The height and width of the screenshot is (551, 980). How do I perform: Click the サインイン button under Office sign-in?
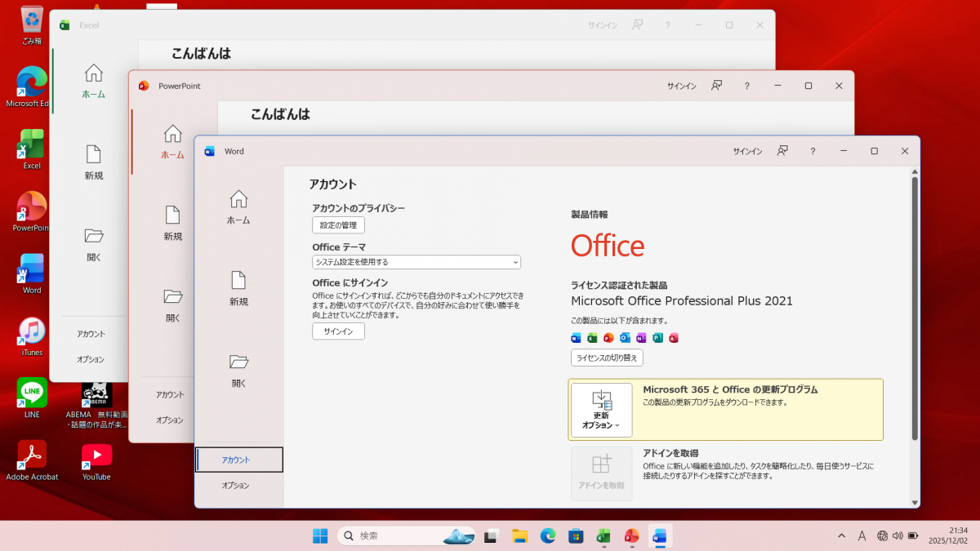[x=338, y=331]
